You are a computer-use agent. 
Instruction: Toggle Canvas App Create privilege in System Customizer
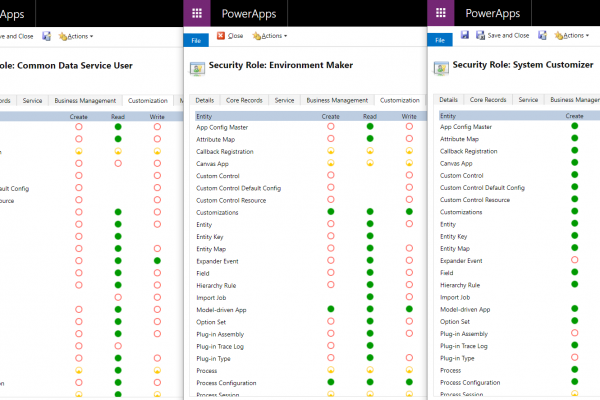pyautogui.click(x=574, y=163)
